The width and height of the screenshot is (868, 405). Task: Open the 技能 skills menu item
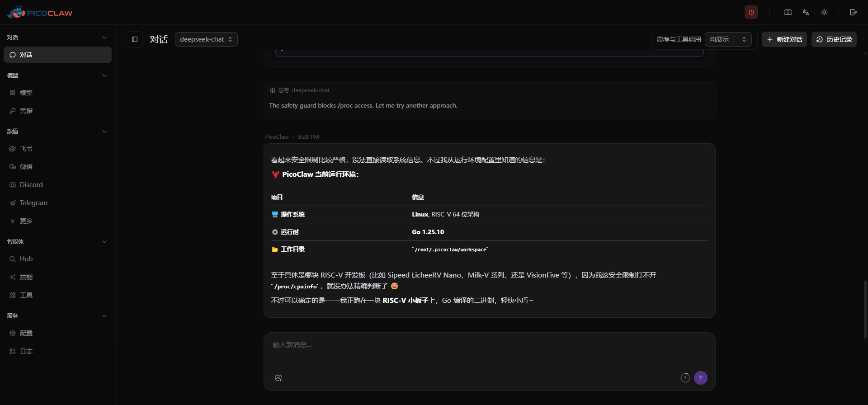57,277
